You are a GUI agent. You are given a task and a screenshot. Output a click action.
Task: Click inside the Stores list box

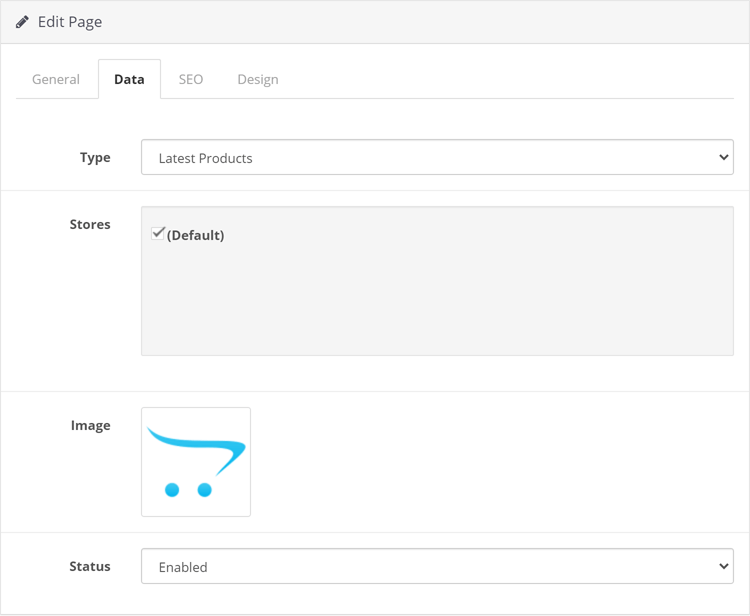click(x=437, y=281)
